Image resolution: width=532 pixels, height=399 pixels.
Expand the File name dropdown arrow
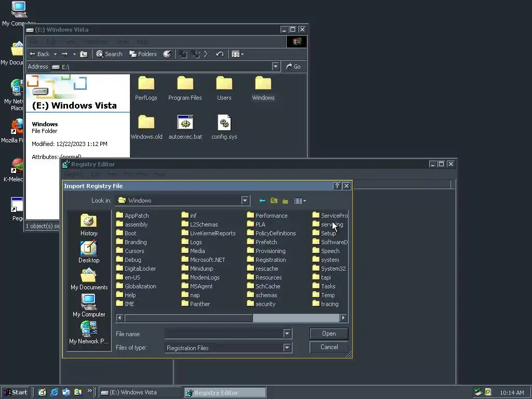pos(287,334)
